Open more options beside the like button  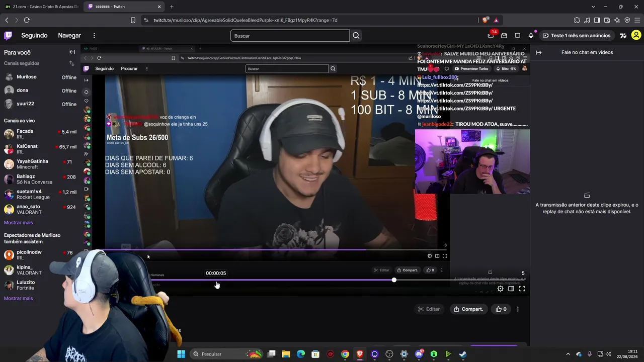[x=518, y=309]
